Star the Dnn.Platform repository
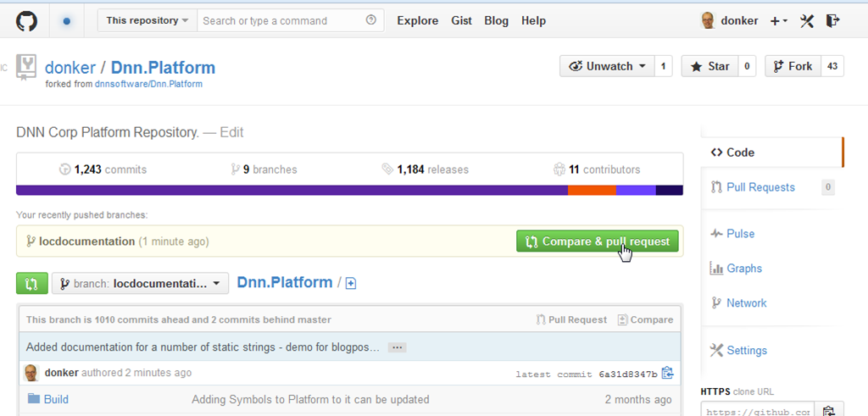The height and width of the screenshot is (416, 868). coord(709,66)
